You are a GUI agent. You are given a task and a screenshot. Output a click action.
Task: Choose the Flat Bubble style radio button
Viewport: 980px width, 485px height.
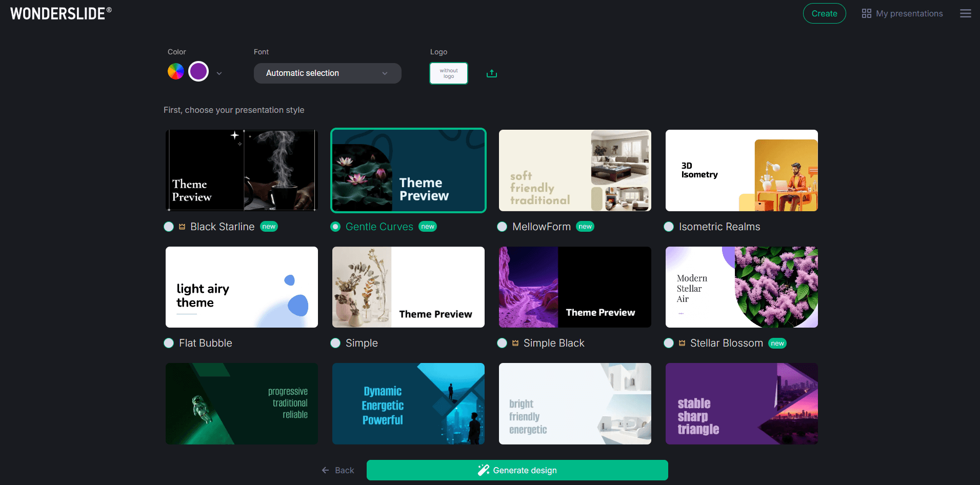point(169,343)
